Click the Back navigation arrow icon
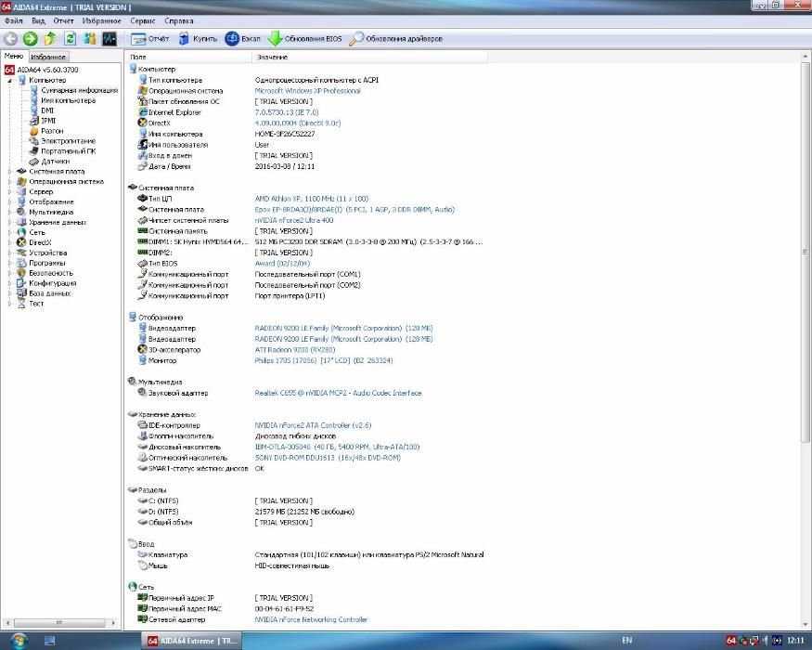812x650 pixels. (x=11, y=39)
